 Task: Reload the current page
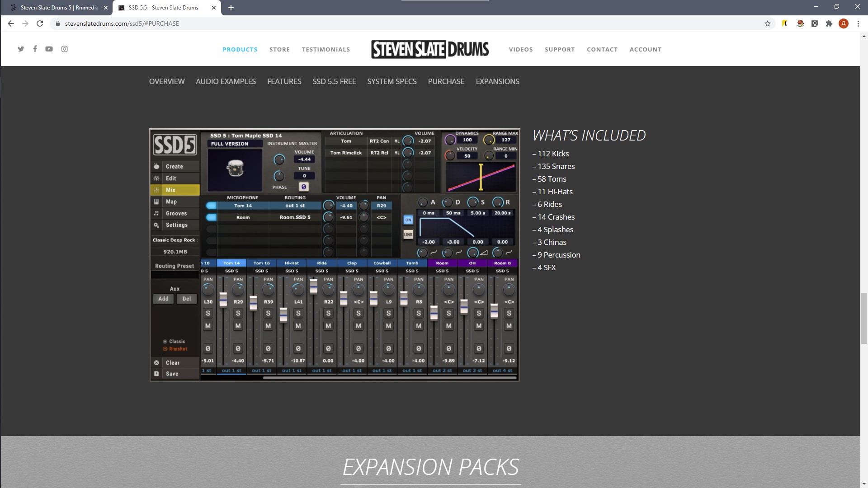pos(40,23)
